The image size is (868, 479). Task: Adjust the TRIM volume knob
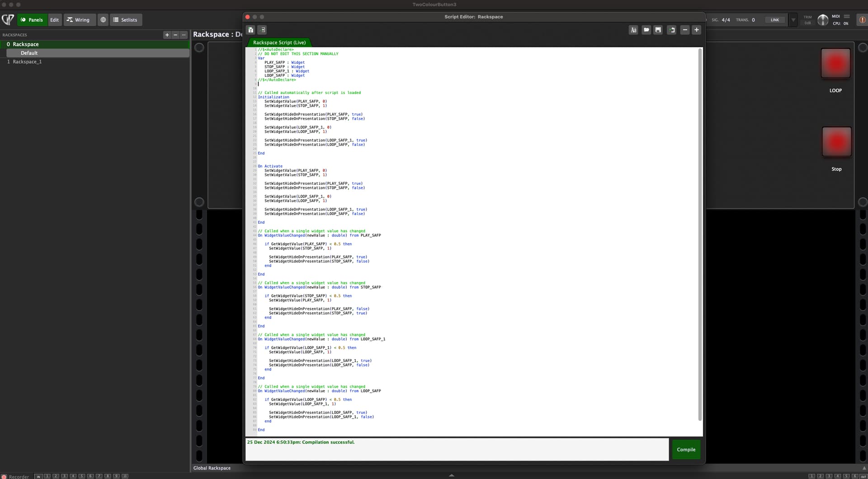[x=822, y=20]
